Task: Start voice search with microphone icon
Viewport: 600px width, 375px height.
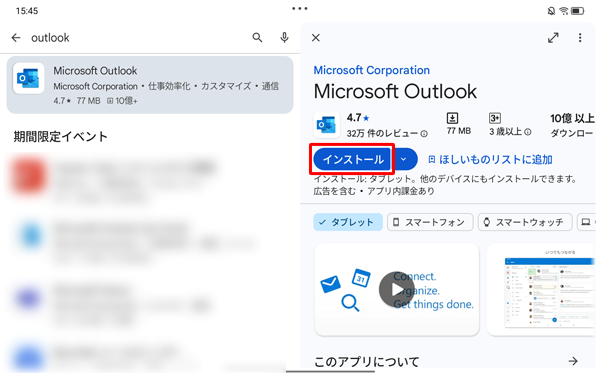Action: click(x=284, y=38)
